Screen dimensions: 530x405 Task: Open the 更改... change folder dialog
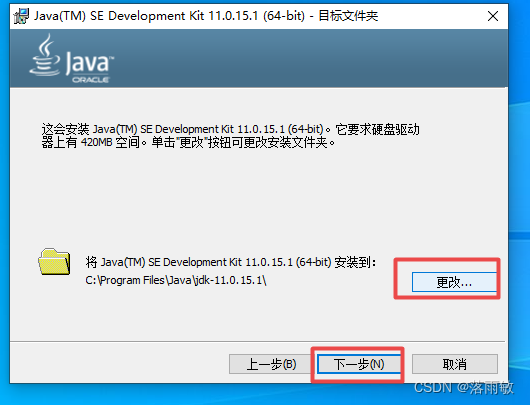(454, 282)
